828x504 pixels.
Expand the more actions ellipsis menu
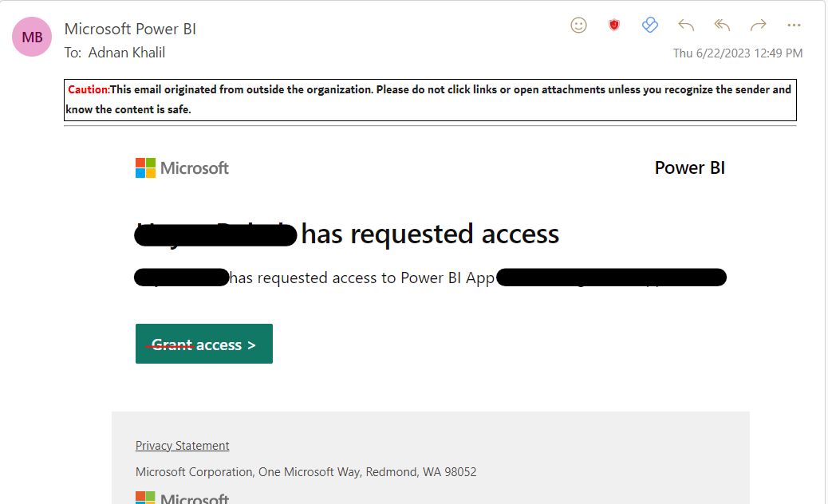(x=794, y=26)
